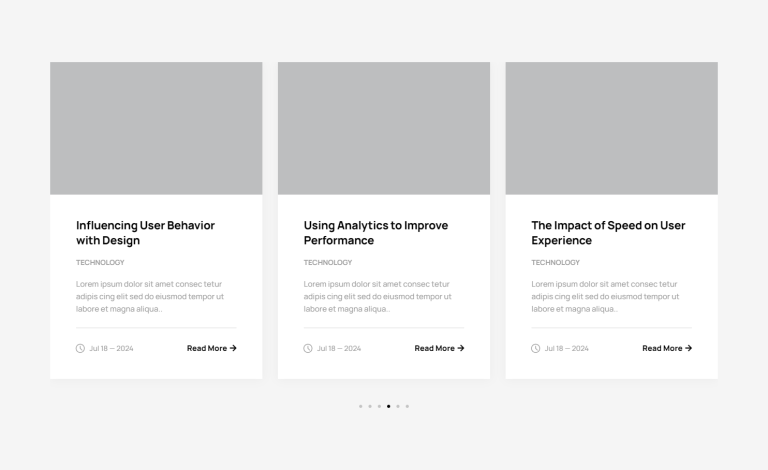Click the image above Influencing User Behavior post

click(156, 128)
